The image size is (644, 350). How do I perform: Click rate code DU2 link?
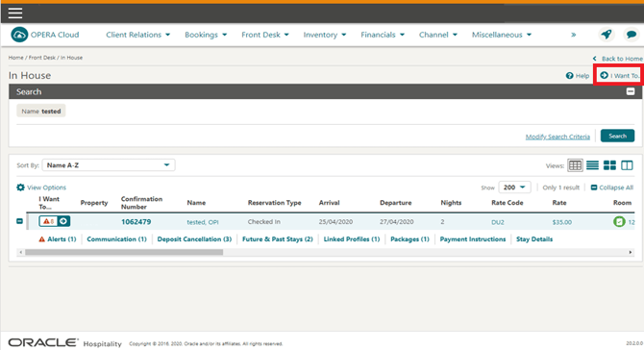[497, 222]
